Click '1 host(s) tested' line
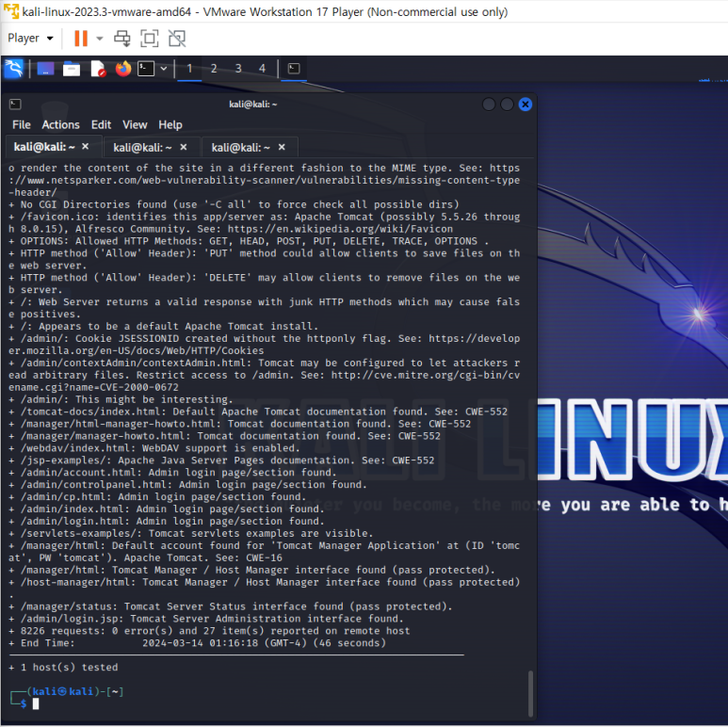Screen dimensions: 728x727 (x=64, y=667)
